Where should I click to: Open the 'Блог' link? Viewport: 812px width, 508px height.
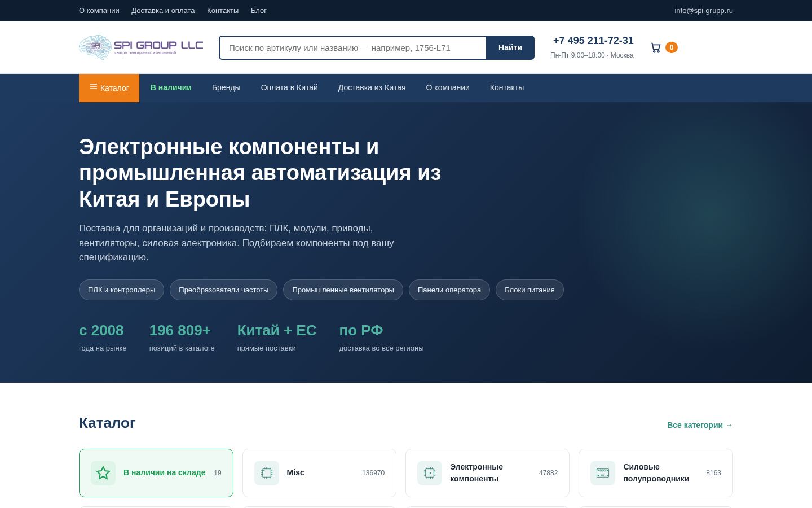coord(259,10)
